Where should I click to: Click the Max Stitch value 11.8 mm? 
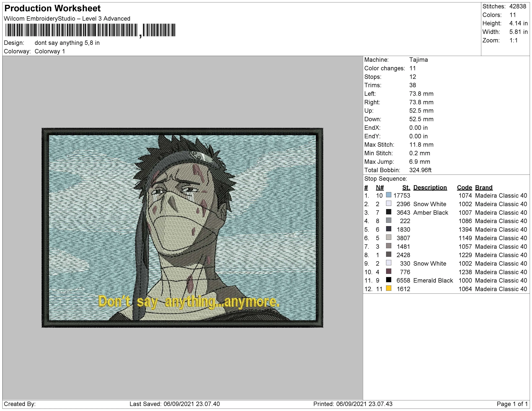tap(421, 145)
